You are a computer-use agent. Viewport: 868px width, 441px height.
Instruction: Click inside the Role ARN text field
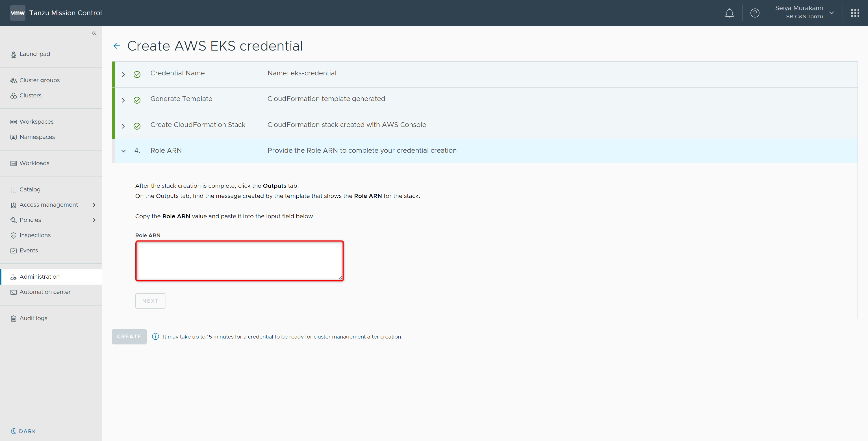click(x=239, y=261)
